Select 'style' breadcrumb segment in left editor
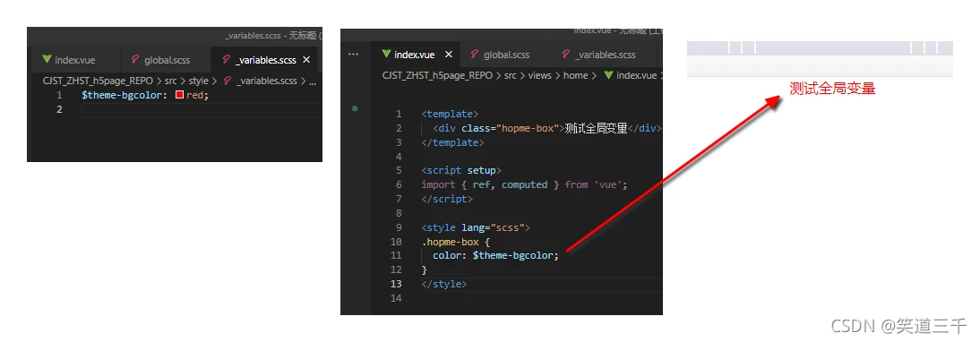 coord(198,81)
